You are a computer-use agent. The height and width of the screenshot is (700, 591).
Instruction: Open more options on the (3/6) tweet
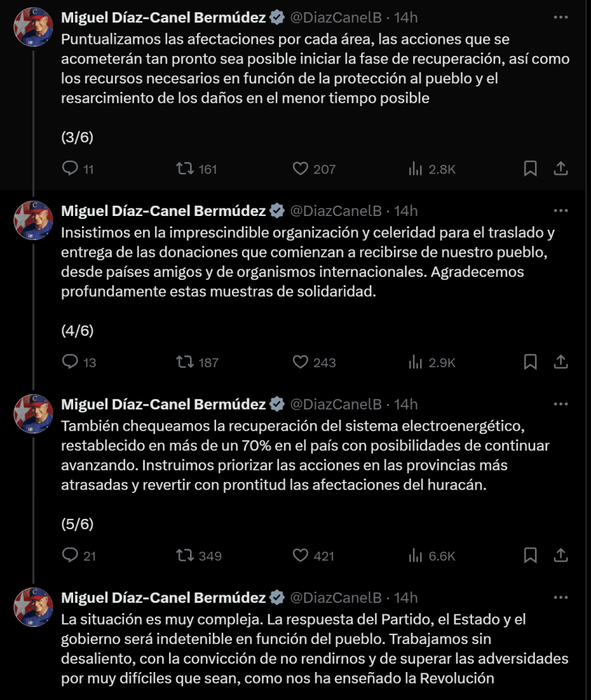pos(560,17)
